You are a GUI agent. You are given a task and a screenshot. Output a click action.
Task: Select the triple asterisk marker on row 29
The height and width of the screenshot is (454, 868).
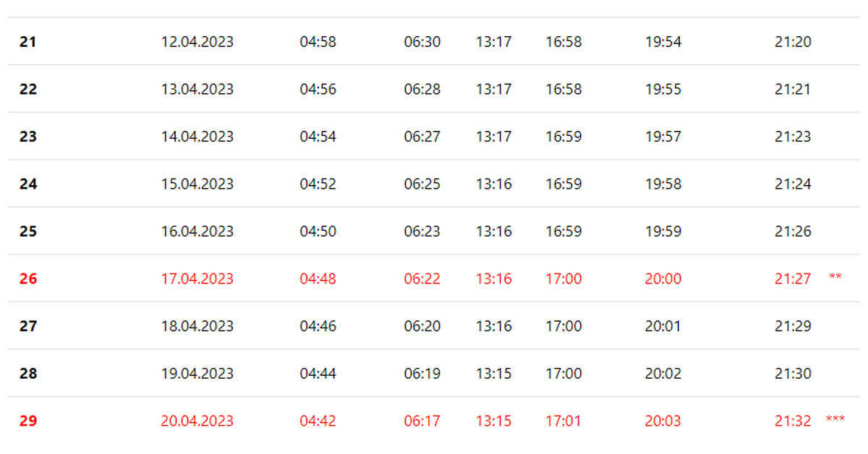pyautogui.click(x=835, y=419)
